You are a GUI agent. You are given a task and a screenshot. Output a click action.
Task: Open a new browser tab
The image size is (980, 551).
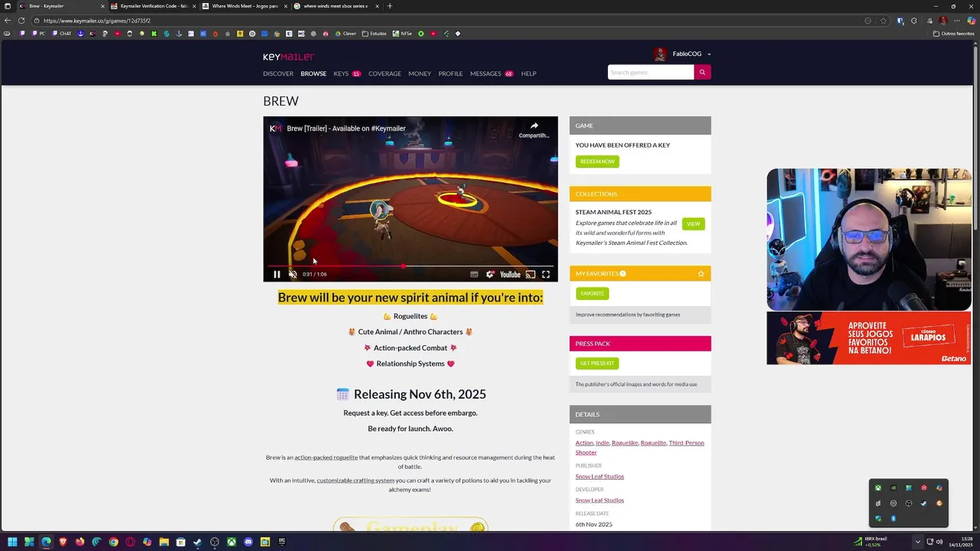[x=390, y=6]
